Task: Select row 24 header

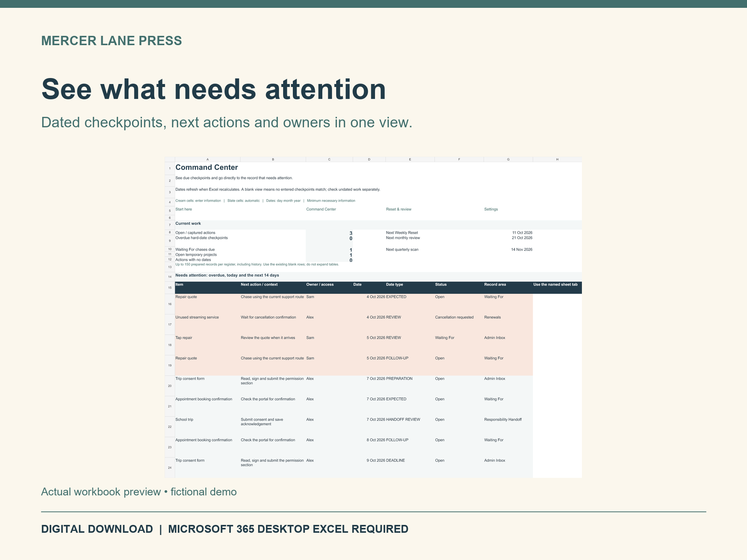Action: coord(170,468)
